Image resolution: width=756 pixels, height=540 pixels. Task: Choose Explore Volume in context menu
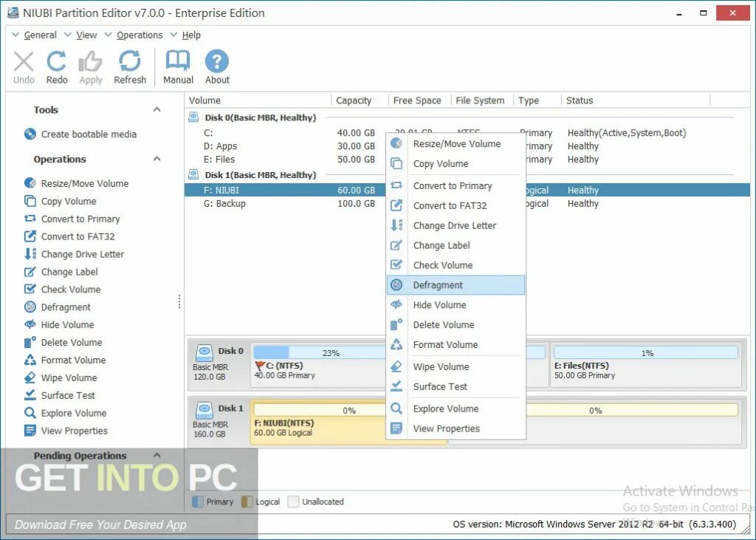pos(456,409)
